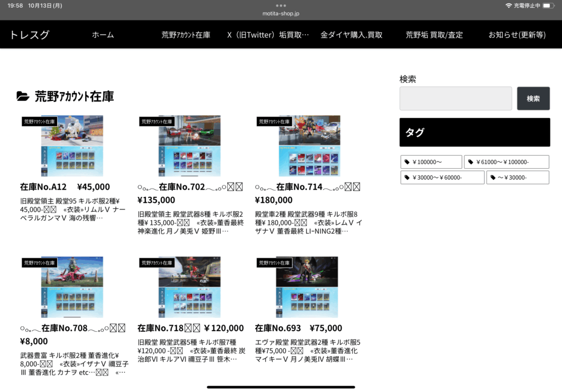Open 荒野垢 買取/査定 menu item

coord(434,35)
